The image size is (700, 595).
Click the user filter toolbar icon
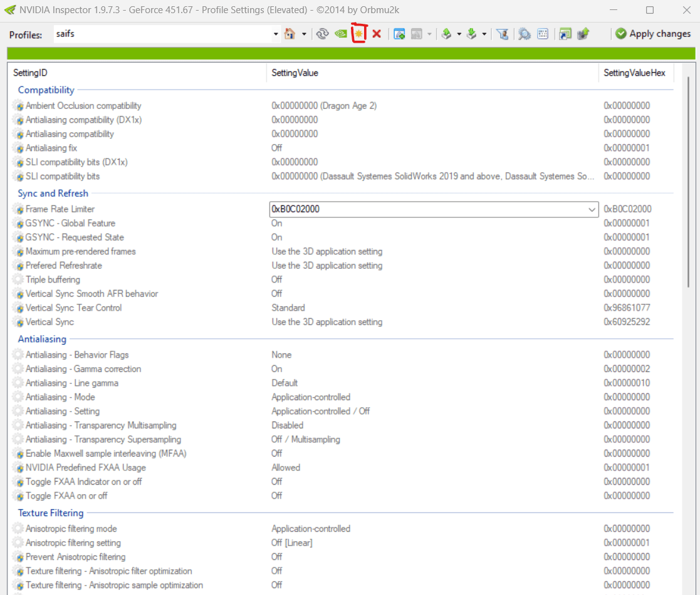(501, 34)
